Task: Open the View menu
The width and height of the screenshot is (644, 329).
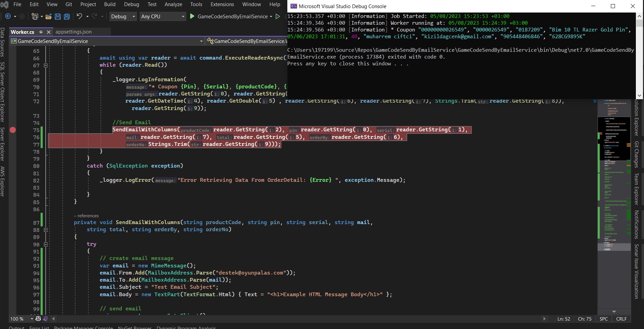Action: (x=52, y=4)
